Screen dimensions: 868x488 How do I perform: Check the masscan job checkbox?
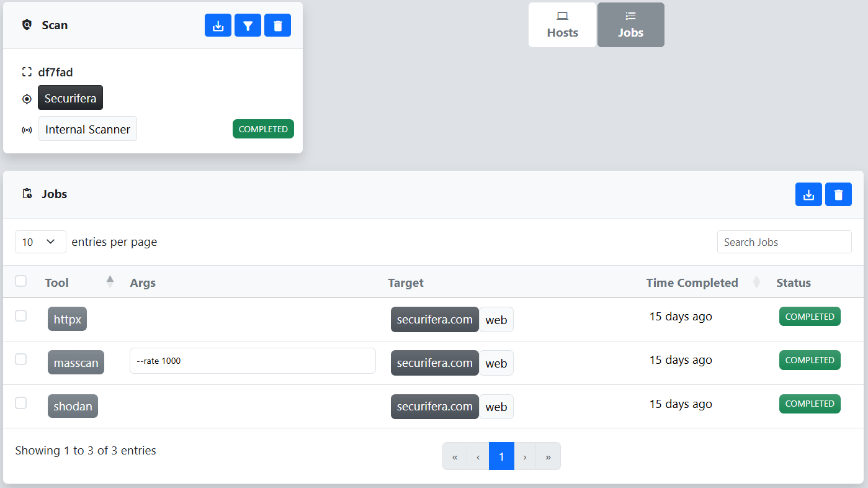pos(21,359)
